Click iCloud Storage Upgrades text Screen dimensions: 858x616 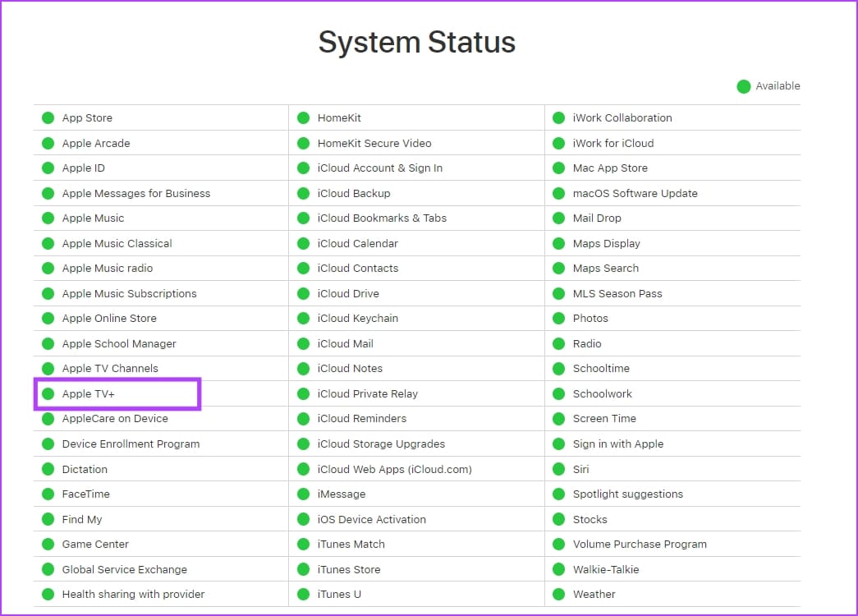(x=382, y=444)
